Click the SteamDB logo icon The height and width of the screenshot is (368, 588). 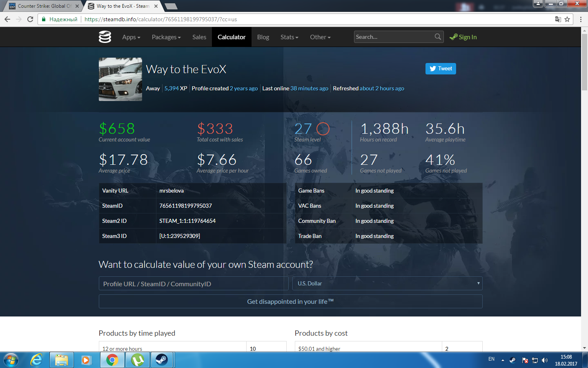105,37
